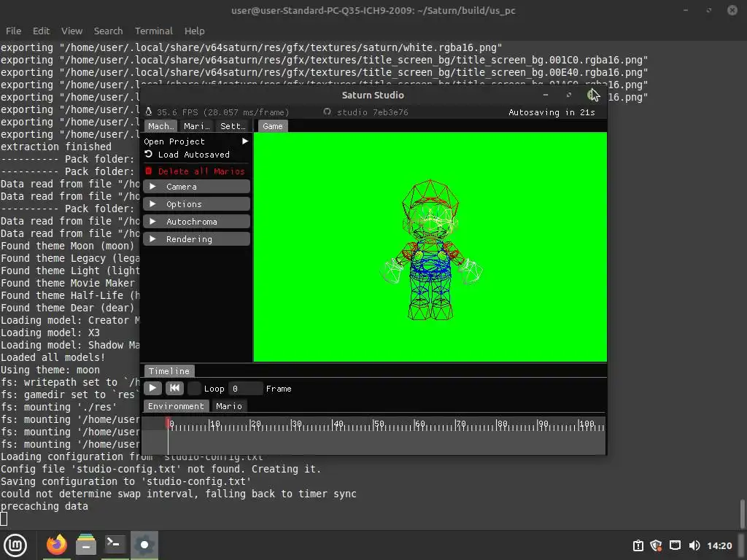The height and width of the screenshot is (560, 747).
Task: Open the Open Project submenu
Action: tap(196, 141)
